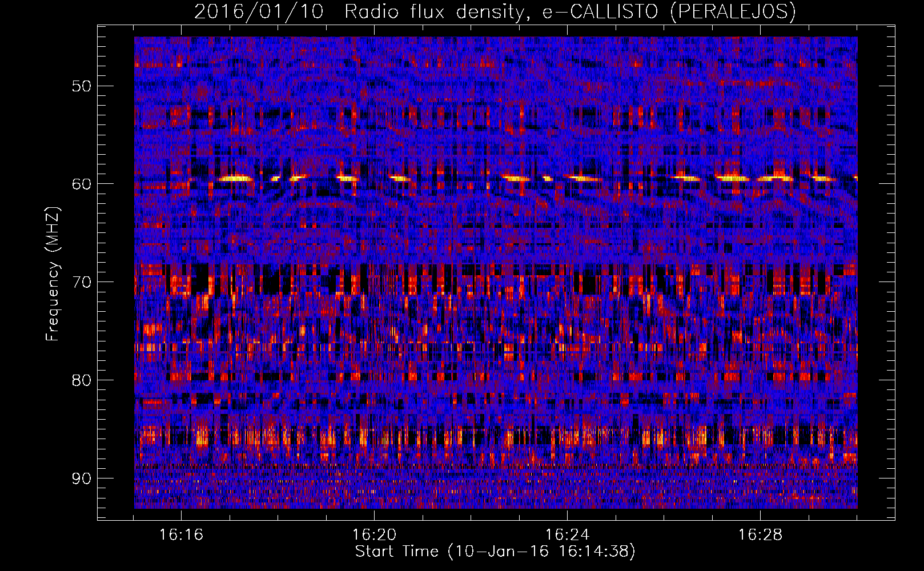Click the 'Start Time (10-Jan-16 16:14:38)' label
This screenshot has width=924, height=571.
[495, 552]
